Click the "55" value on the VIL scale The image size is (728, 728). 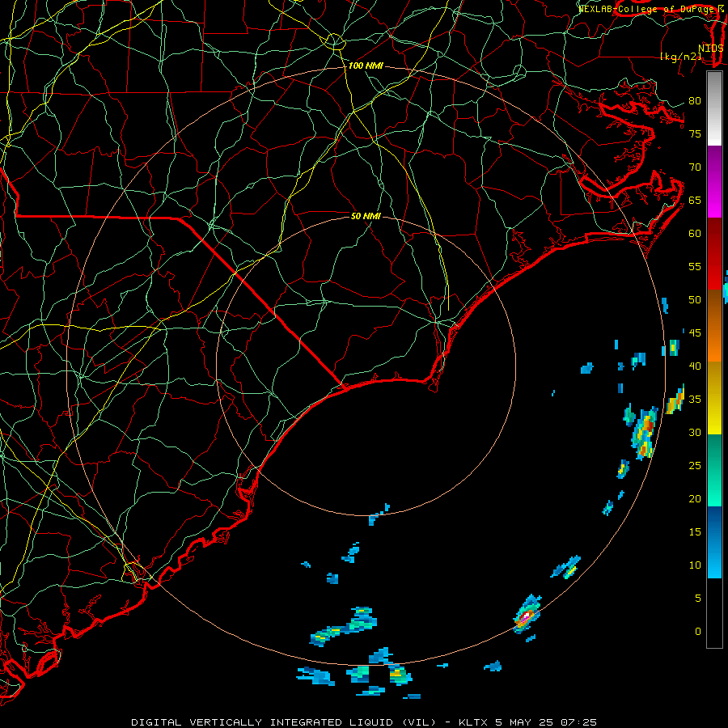click(x=695, y=267)
